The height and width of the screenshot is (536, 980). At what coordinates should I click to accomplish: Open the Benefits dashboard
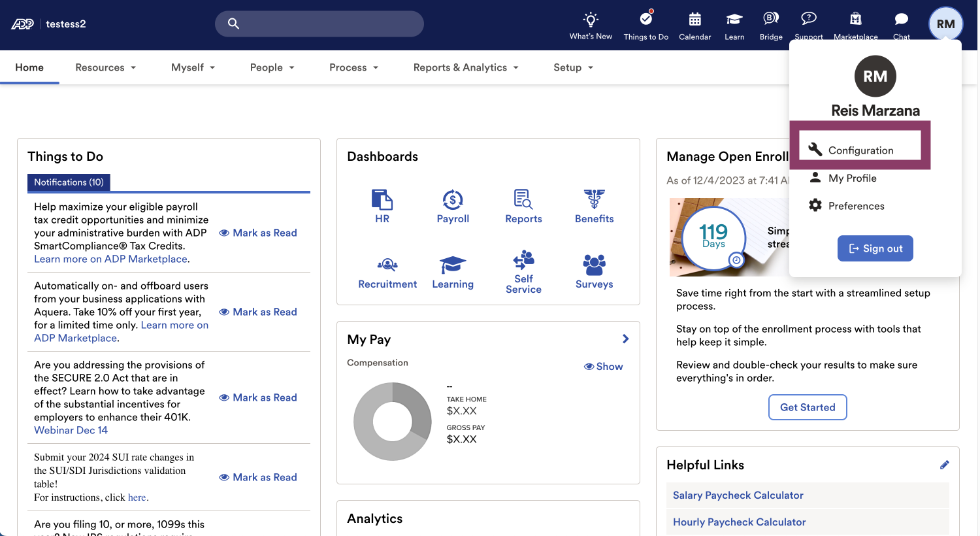[x=595, y=207]
